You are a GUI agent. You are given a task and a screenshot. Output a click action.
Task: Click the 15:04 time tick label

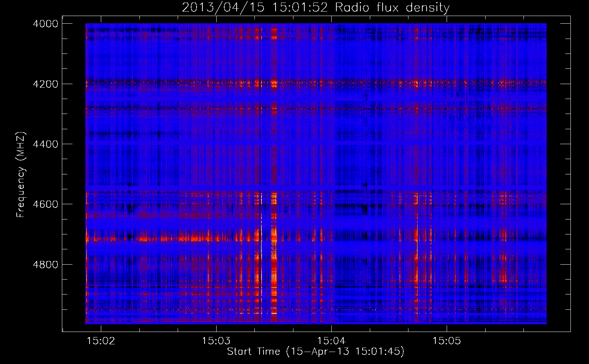point(331,341)
